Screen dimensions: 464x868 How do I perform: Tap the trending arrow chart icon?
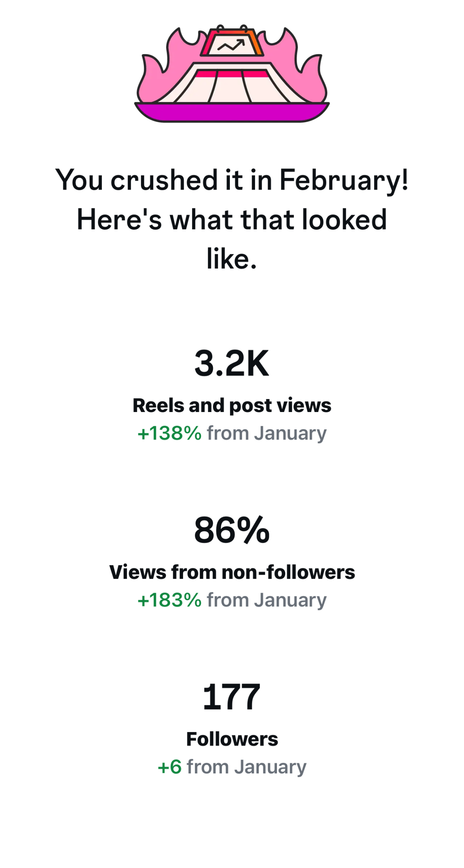click(x=231, y=46)
